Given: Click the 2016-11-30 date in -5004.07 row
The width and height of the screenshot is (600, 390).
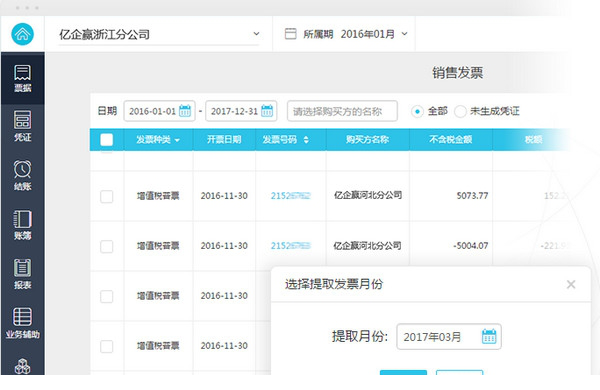Looking at the screenshot, I should point(224,246).
